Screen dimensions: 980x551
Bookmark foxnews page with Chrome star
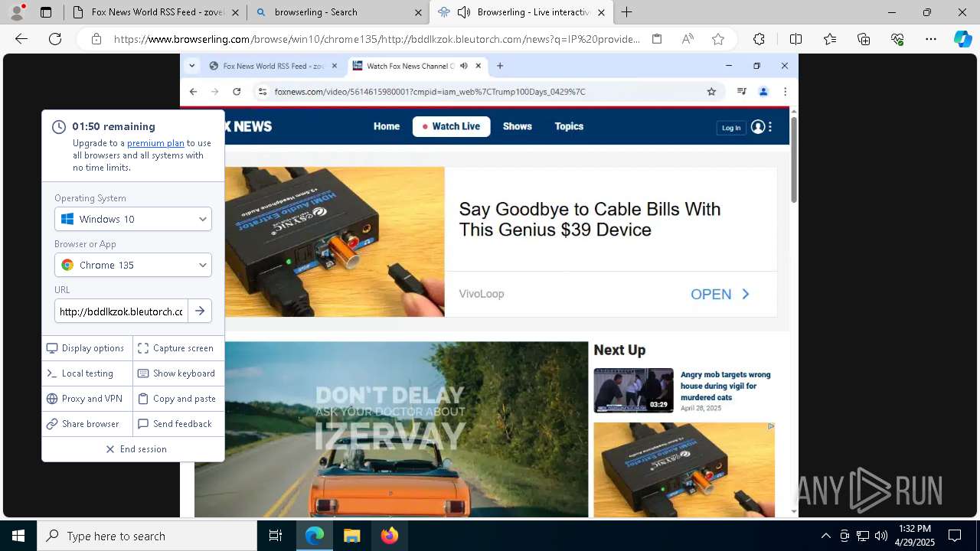711,92
